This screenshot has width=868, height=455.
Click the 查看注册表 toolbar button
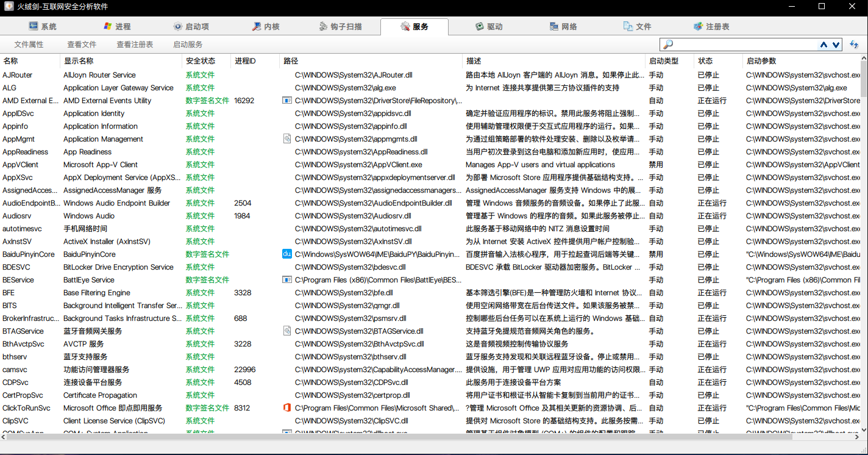pos(135,45)
